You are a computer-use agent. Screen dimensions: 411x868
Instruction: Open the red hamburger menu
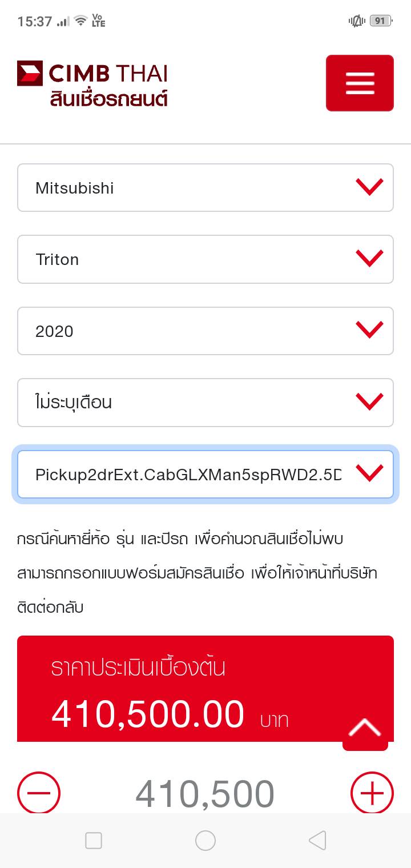click(360, 83)
